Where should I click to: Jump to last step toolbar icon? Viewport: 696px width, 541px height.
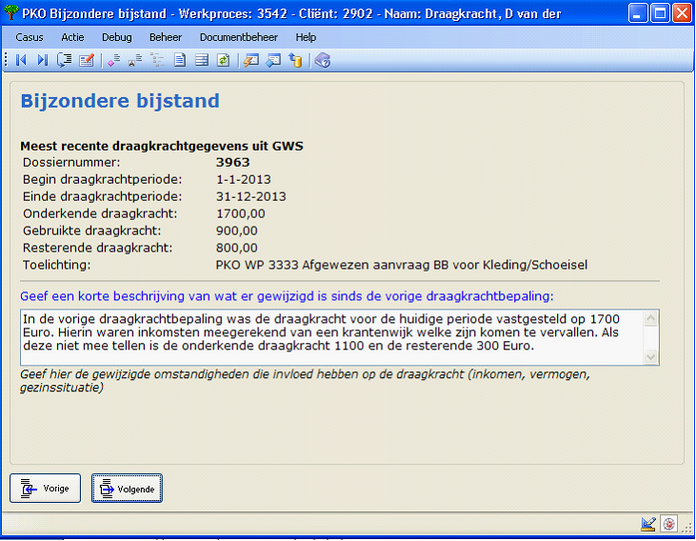point(43,60)
